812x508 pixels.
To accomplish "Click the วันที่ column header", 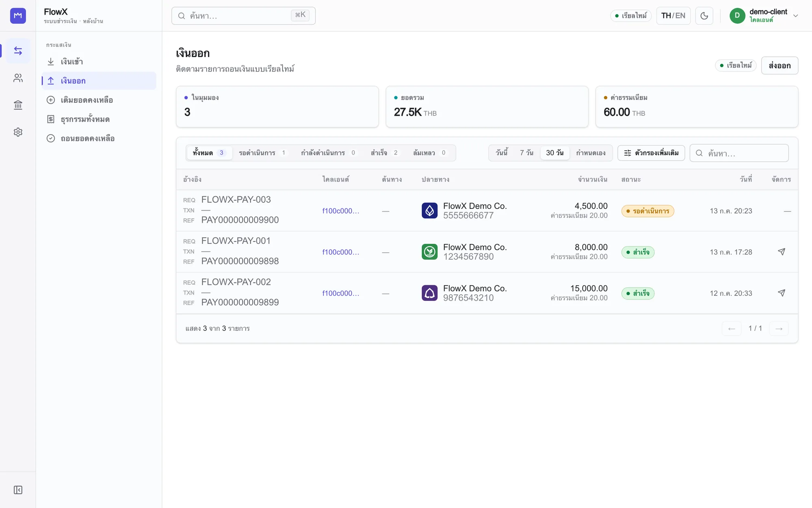I will [745, 179].
